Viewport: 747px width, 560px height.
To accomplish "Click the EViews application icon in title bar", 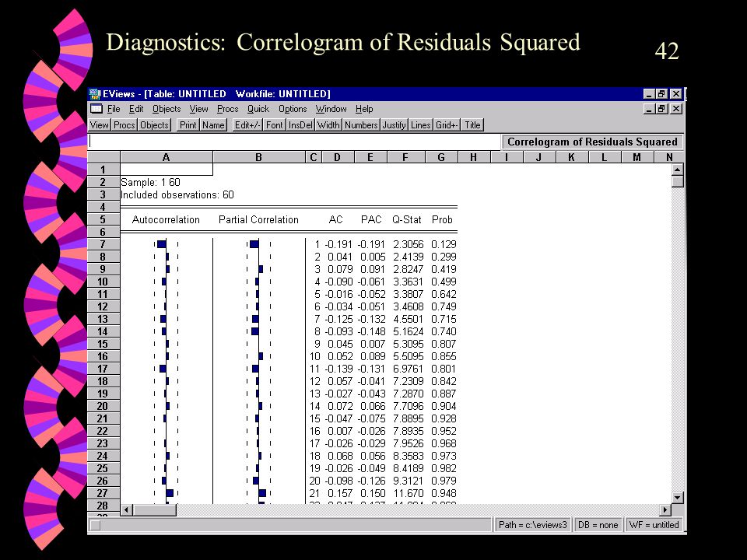I will click(x=95, y=94).
